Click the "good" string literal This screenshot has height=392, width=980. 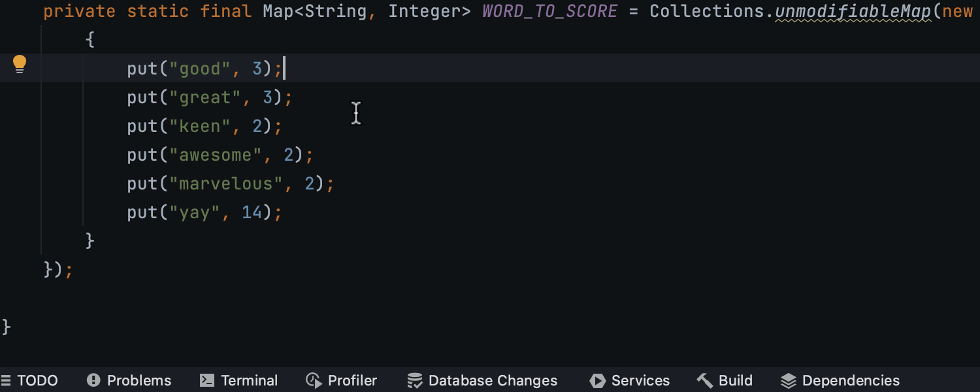point(200,69)
